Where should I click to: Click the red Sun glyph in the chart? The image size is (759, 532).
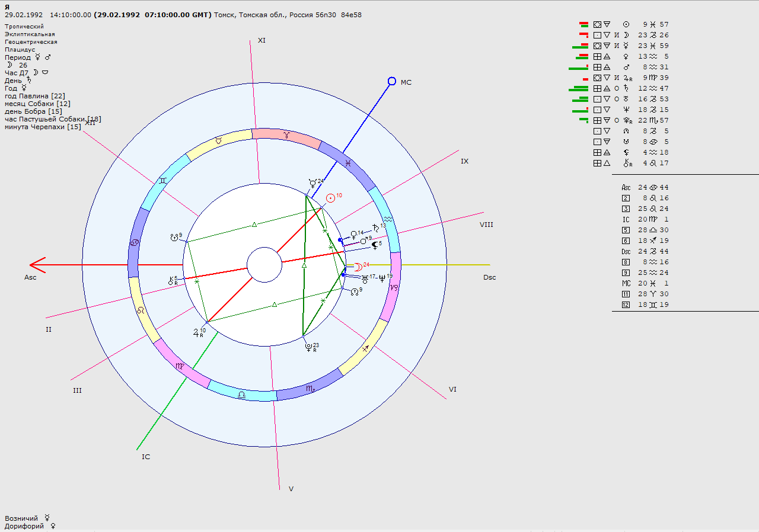(x=330, y=198)
